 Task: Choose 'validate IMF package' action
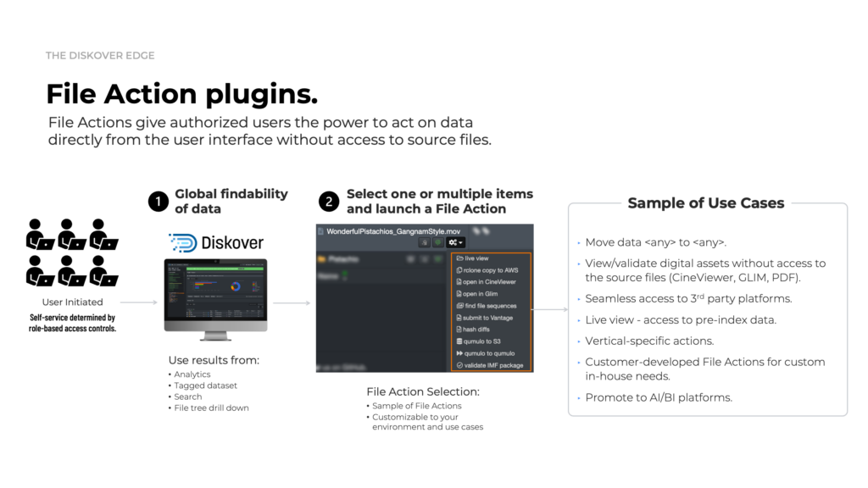point(490,366)
